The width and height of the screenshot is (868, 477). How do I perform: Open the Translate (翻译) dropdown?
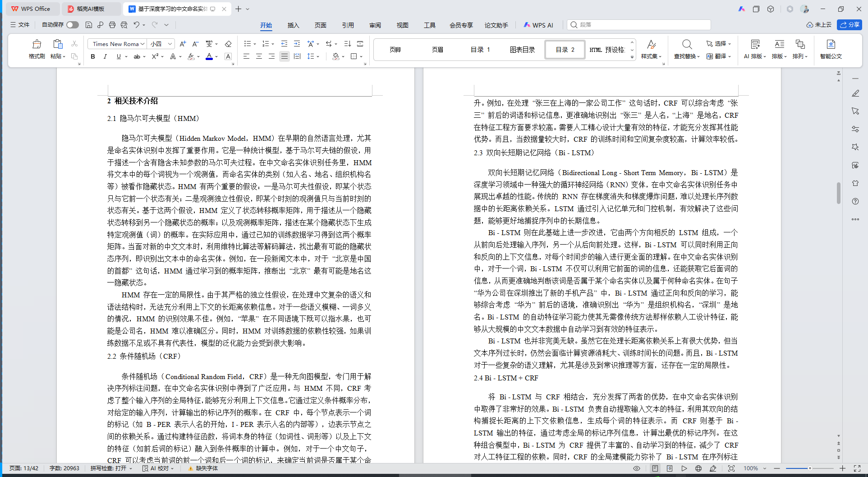tap(719, 56)
